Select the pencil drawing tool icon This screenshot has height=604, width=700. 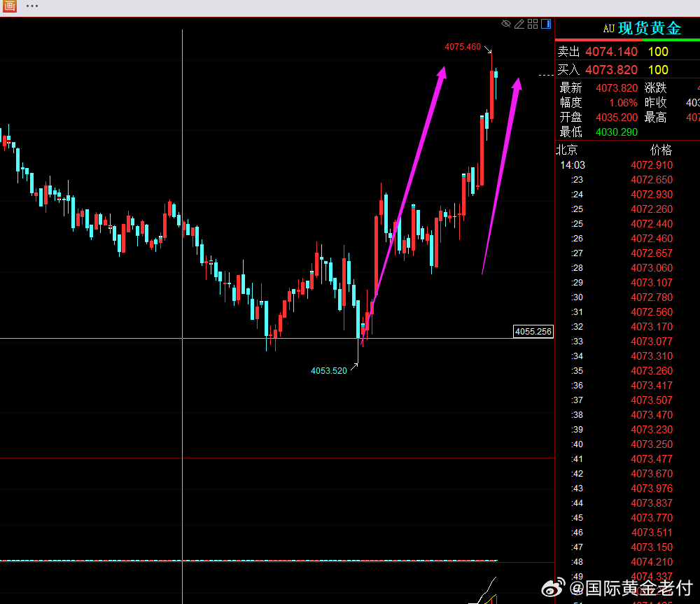tap(519, 24)
